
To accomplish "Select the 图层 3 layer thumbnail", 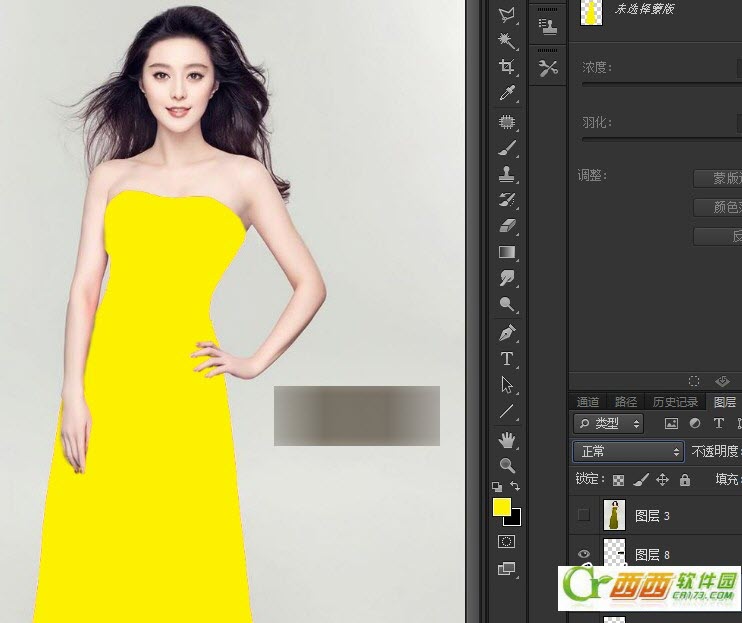I will pyautogui.click(x=613, y=516).
